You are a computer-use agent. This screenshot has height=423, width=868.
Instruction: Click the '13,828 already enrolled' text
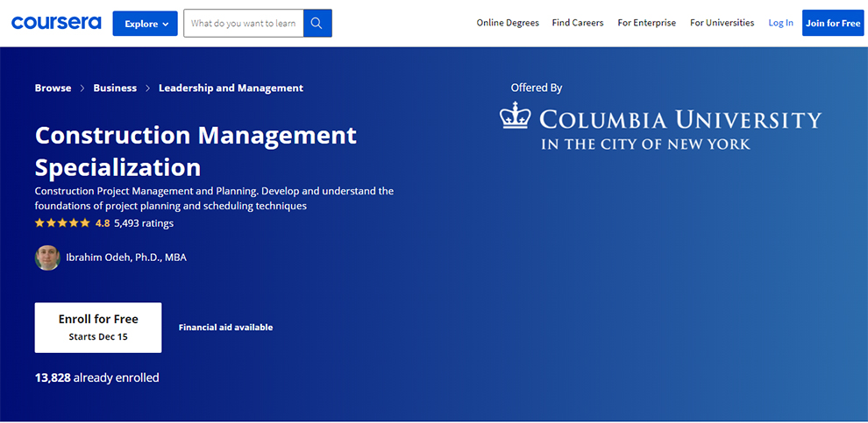pyautogui.click(x=96, y=377)
